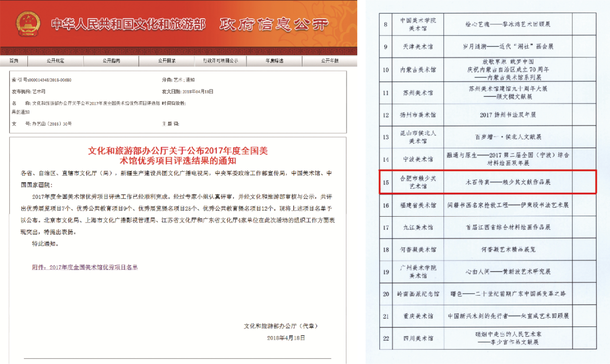The width and height of the screenshot is (610, 364).
Task: Click highlighted row 15 合肥市赖少其艺术馆
Action: (x=487, y=182)
